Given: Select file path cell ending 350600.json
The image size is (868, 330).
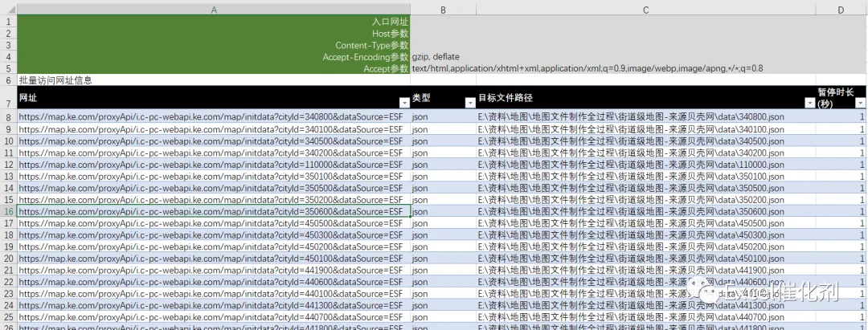Looking at the screenshot, I should click(646, 212).
